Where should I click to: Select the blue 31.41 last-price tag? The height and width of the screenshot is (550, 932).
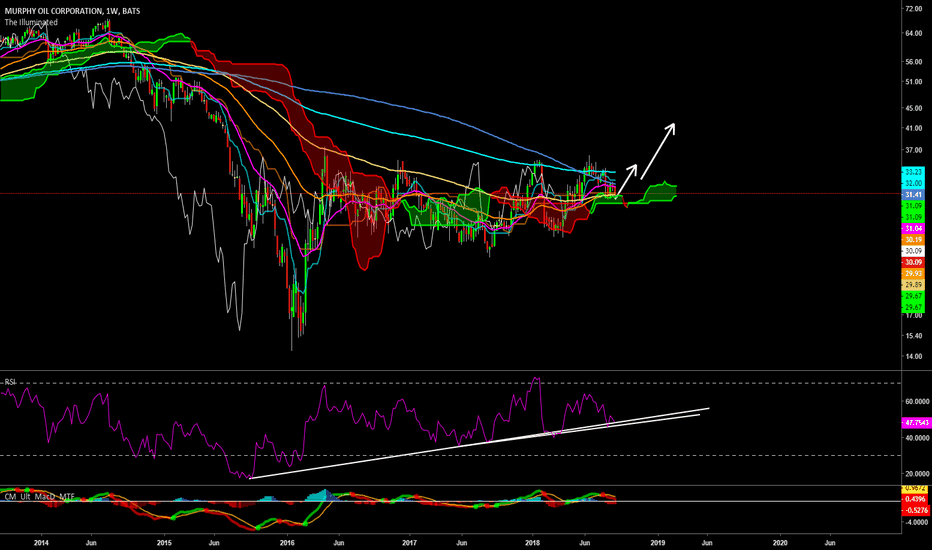(x=913, y=194)
